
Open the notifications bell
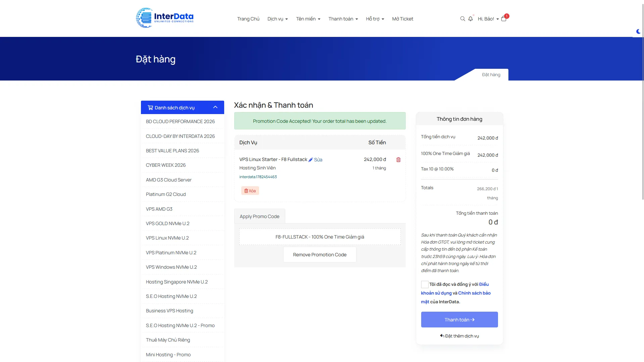(x=470, y=19)
